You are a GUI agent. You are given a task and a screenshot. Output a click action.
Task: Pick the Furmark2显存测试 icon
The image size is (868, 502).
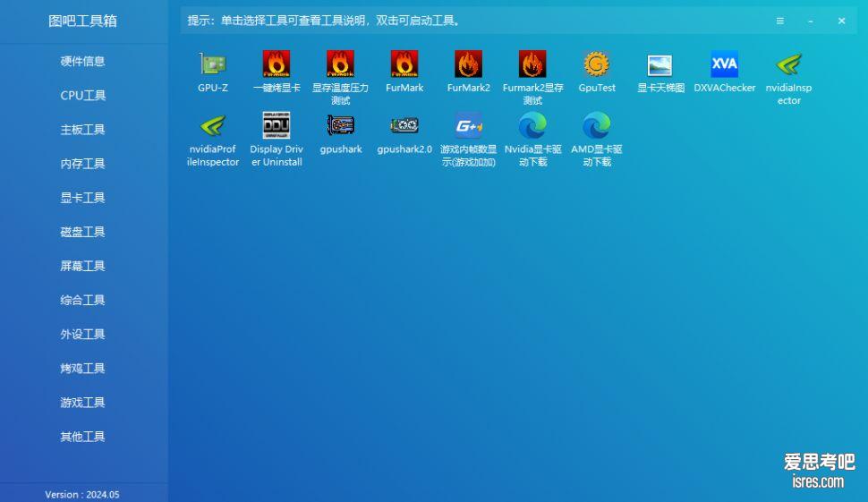(x=532, y=64)
